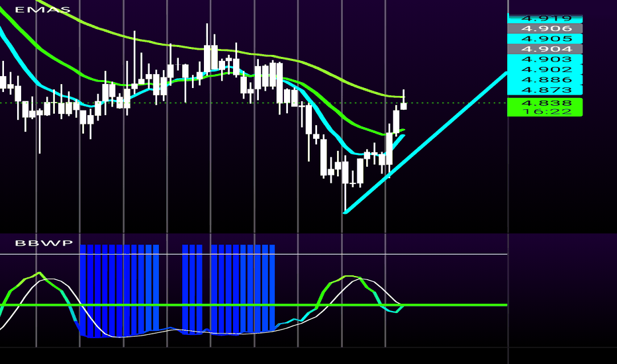Click the 4.873 price label
Viewport: 617px width, 364px height.
point(545,90)
